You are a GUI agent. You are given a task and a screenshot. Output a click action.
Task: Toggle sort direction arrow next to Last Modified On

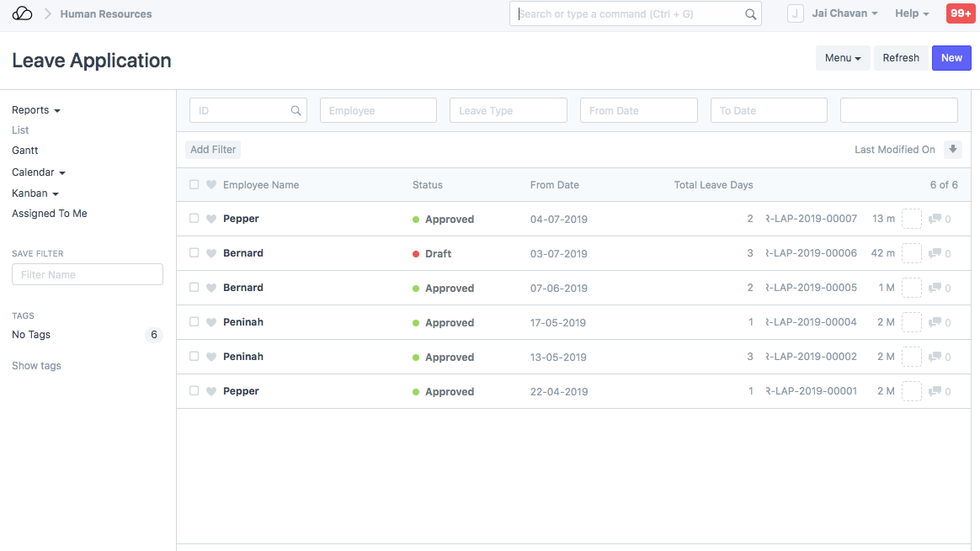[952, 149]
